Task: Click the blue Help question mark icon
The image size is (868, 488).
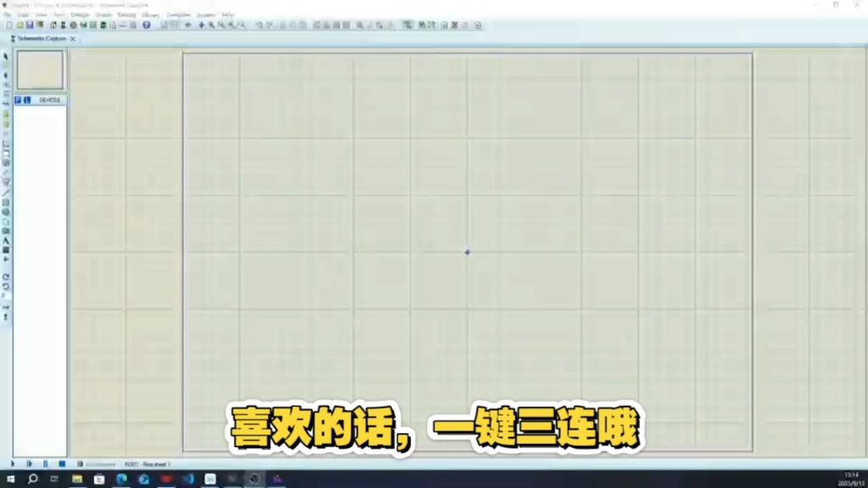Action: (x=146, y=25)
